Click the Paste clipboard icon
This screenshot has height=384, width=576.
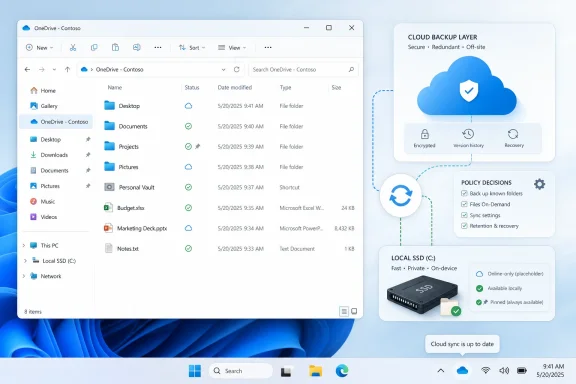[115, 47]
